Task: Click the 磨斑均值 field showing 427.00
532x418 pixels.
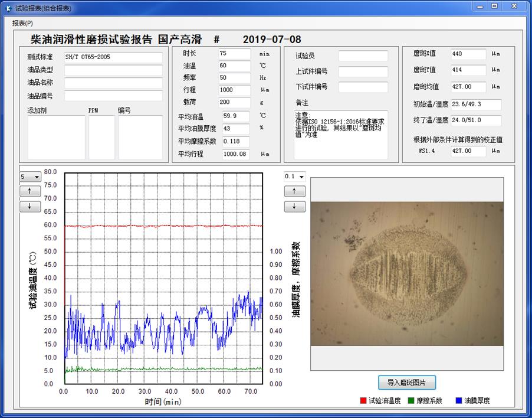Action: tap(468, 87)
